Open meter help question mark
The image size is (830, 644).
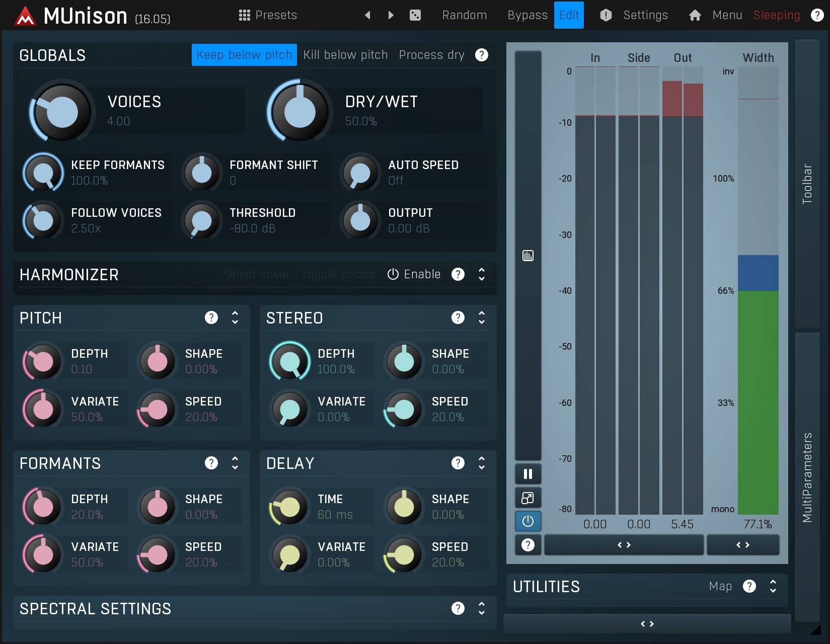click(528, 545)
